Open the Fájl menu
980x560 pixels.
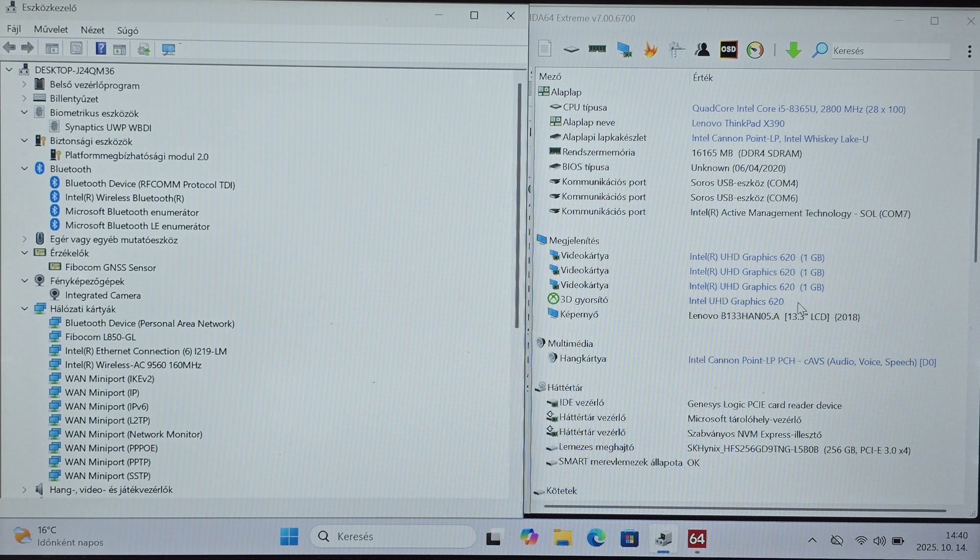pyautogui.click(x=14, y=29)
